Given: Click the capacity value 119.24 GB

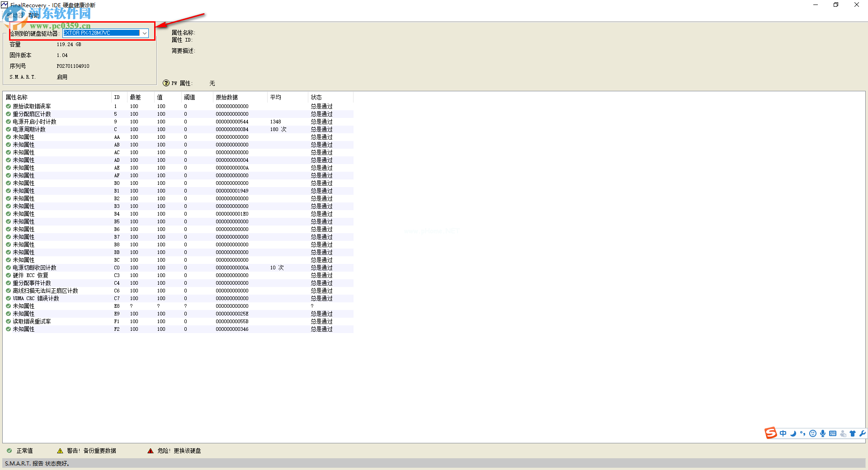Looking at the screenshot, I should [x=69, y=44].
